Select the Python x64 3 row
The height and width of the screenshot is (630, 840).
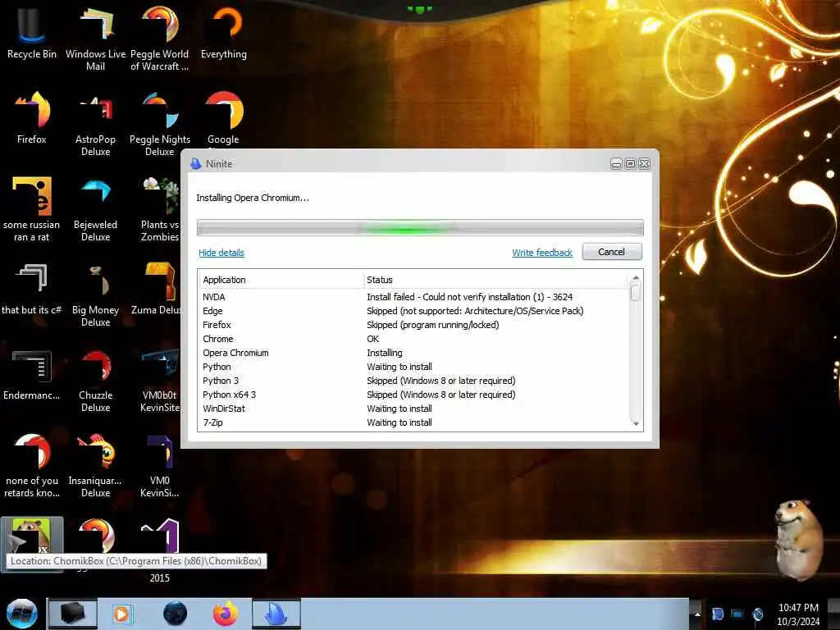(x=413, y=395)
